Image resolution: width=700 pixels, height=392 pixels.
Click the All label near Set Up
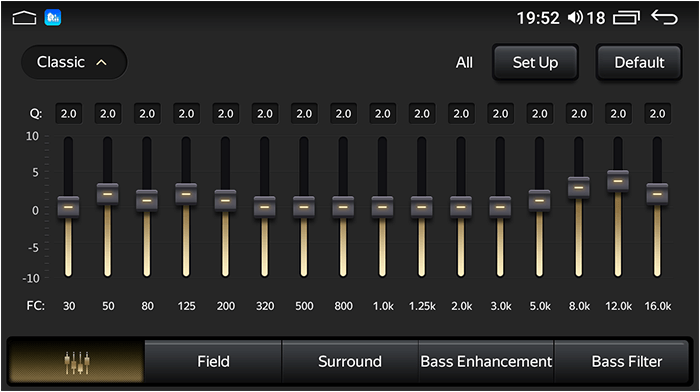[x=464, y=63]
